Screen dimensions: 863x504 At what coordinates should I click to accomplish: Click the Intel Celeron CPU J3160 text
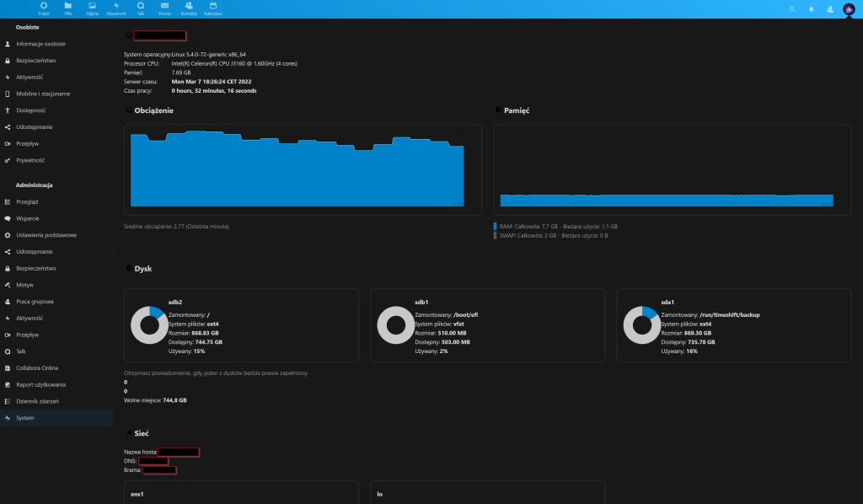(234, 63)
